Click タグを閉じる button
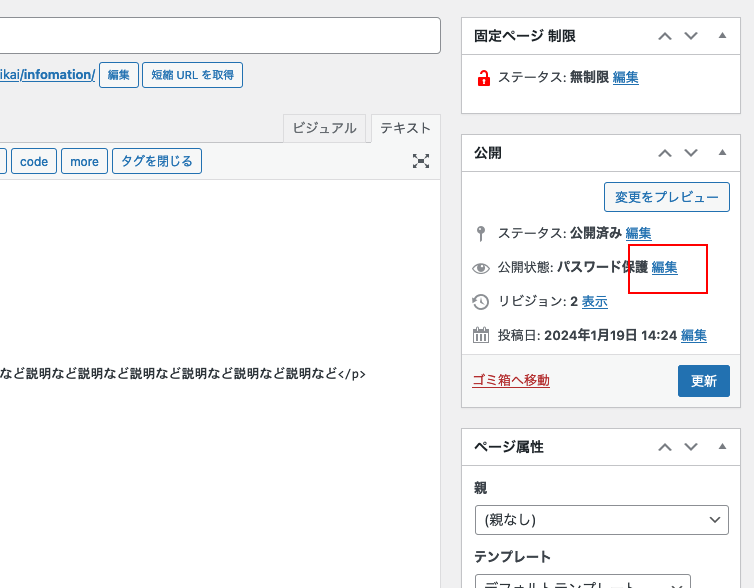The height and width of the screenshot is (588, 754). pyautogui.click(x=157, y=161)
